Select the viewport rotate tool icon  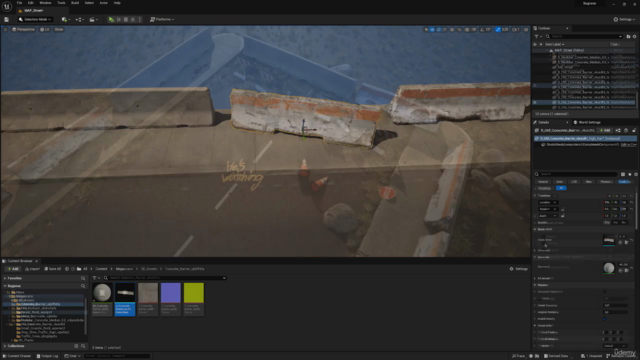tap(438, 29)
